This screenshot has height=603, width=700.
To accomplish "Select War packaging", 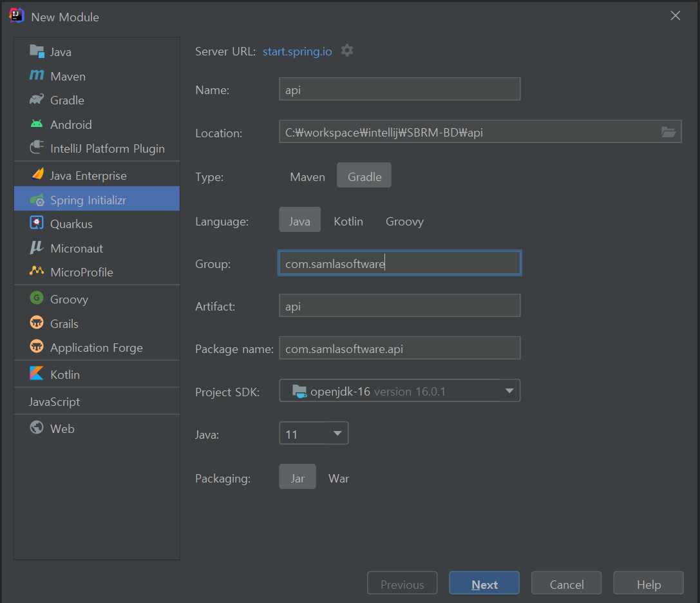I will 339,479.
